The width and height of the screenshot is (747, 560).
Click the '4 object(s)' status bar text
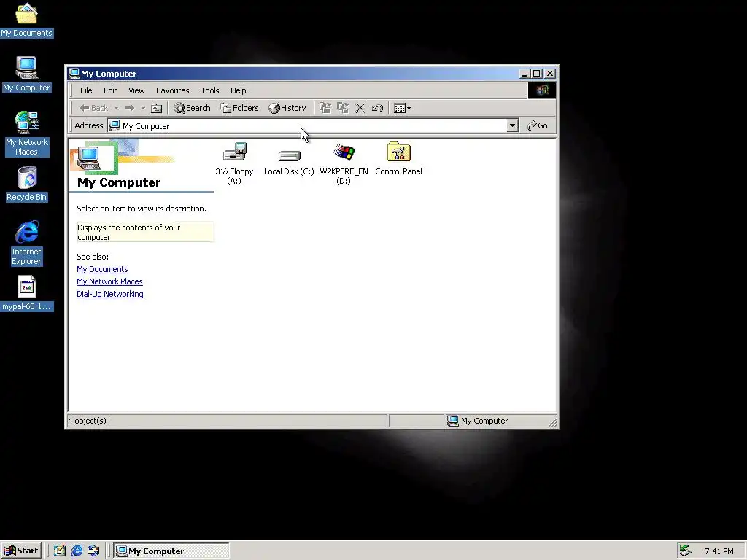[x=88, y=421]
